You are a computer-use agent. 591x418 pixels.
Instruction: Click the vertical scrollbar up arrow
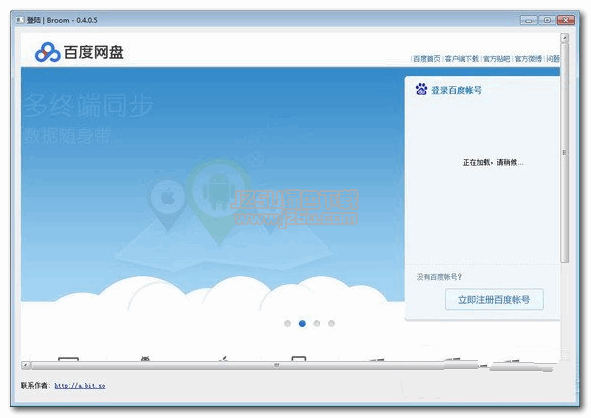click(x=564, y=38)
